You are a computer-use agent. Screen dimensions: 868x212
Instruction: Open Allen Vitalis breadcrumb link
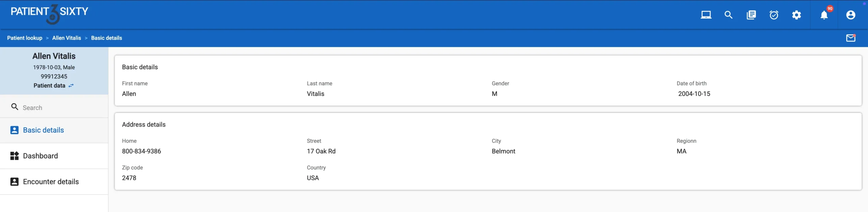(x=66, y=38)
